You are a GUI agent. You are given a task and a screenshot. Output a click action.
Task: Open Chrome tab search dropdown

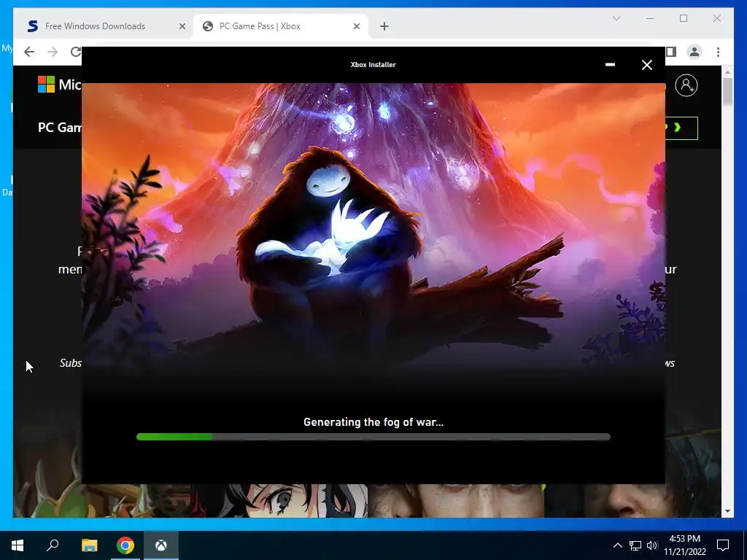click(616, 18)
